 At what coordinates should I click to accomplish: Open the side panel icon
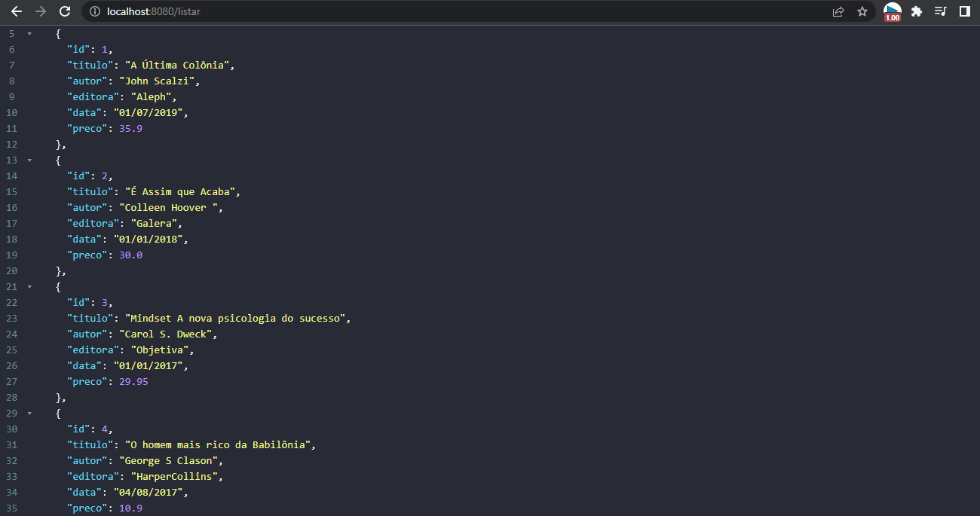click(965, 12)
